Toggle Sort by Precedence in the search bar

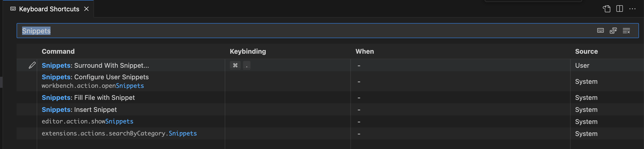(x=614, y=30)
